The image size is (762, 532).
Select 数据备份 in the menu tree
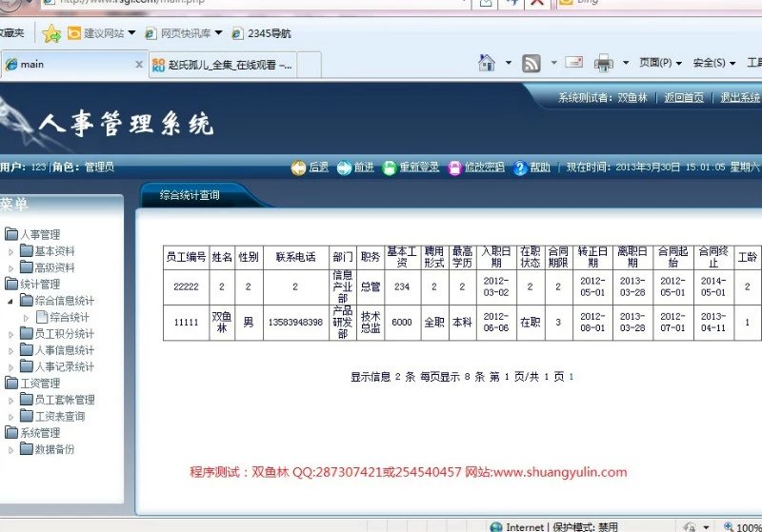[x=54, y=449]
